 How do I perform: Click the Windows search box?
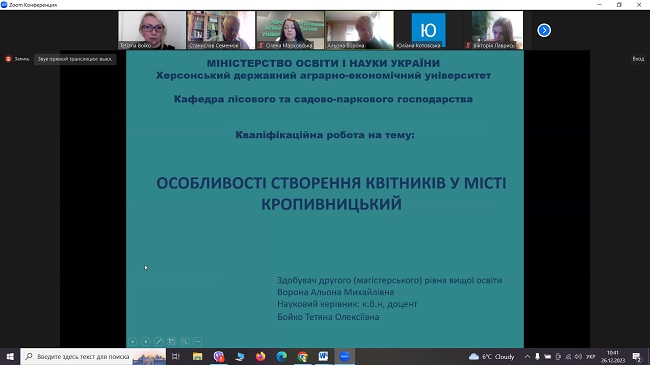(x=93, y=357)
